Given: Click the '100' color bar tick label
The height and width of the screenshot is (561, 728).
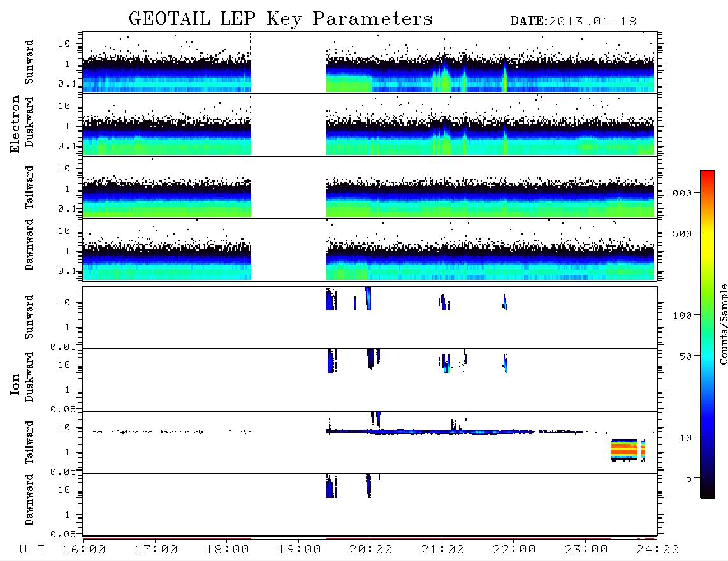Looking at the screenshot, I should coord(682,316).
